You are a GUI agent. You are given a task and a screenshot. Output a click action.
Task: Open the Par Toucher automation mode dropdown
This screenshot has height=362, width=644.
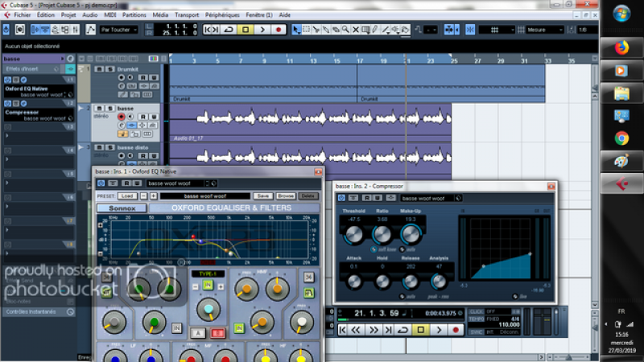[x=118, y=30]
